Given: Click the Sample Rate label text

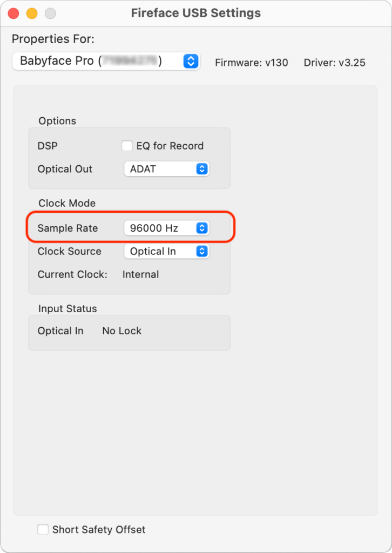Looking at the screenshot, I should 67,228.
